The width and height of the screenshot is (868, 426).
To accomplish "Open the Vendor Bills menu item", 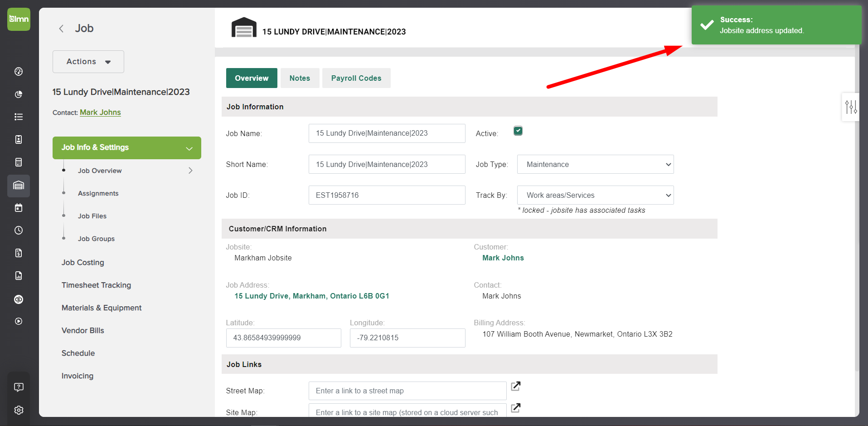I will click(x=83, y=330).
